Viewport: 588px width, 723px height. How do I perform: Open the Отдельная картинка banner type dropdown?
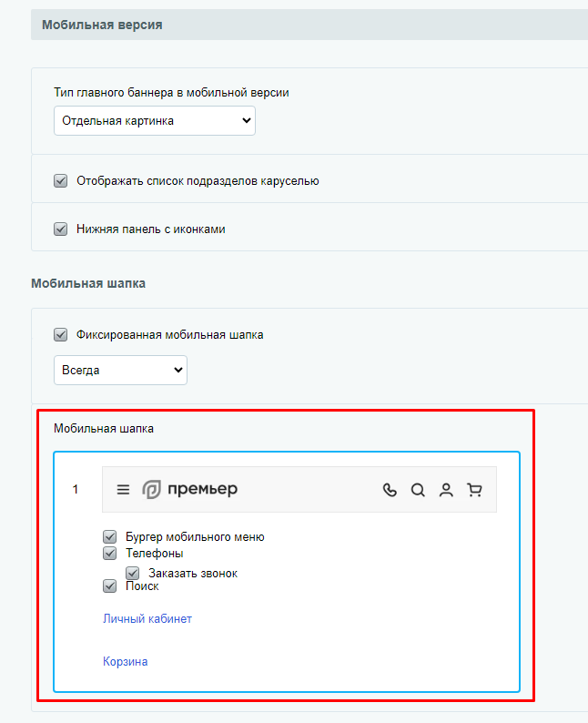155,121
